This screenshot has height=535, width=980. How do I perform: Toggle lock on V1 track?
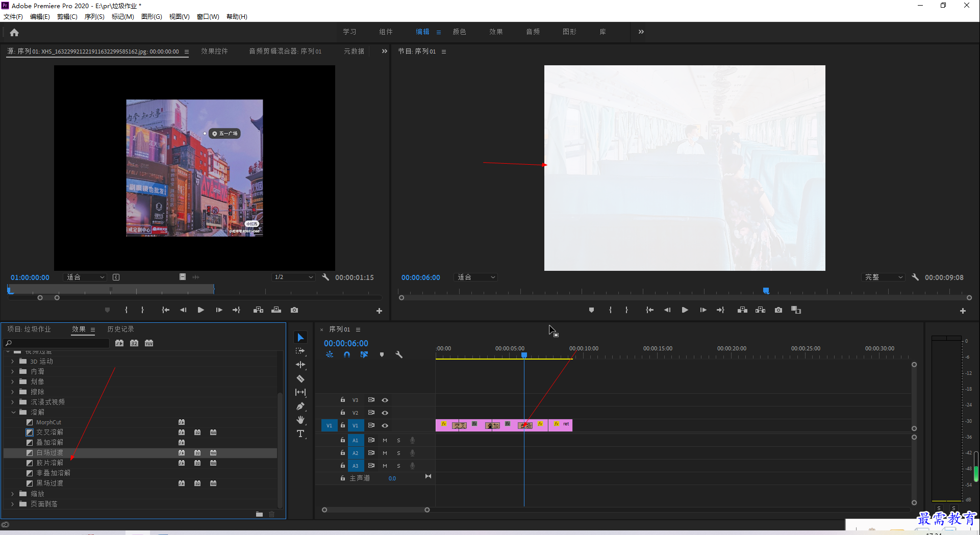coord(343,425)
